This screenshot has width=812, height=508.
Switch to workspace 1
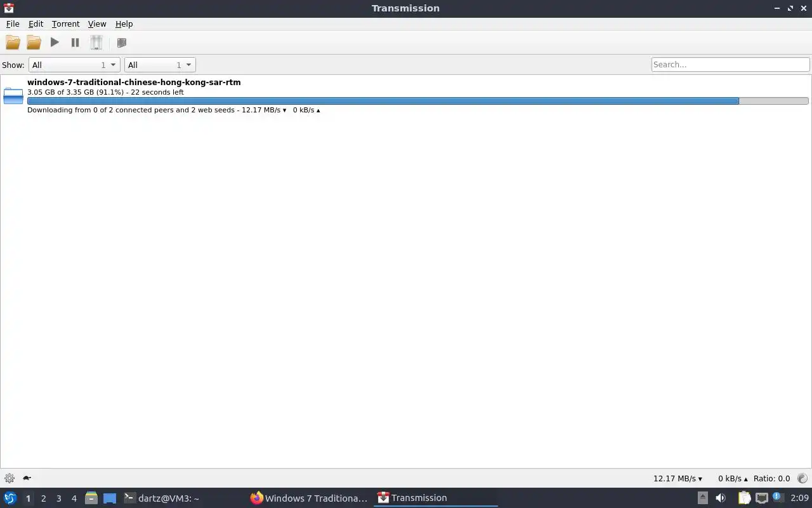28,498
